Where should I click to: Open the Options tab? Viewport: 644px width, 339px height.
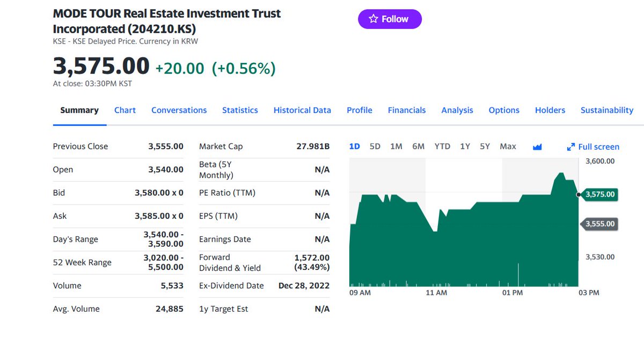pos(504,110)
